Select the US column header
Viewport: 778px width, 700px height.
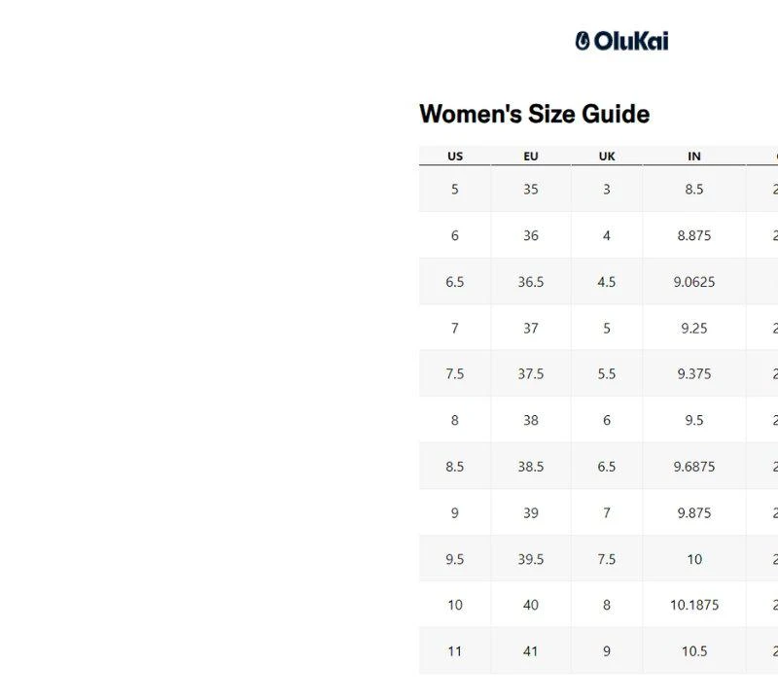pos(455,156)
